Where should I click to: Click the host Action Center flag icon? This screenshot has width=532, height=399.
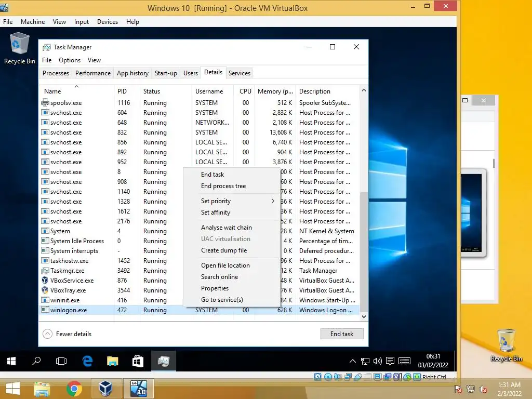[x=458, y=389]
